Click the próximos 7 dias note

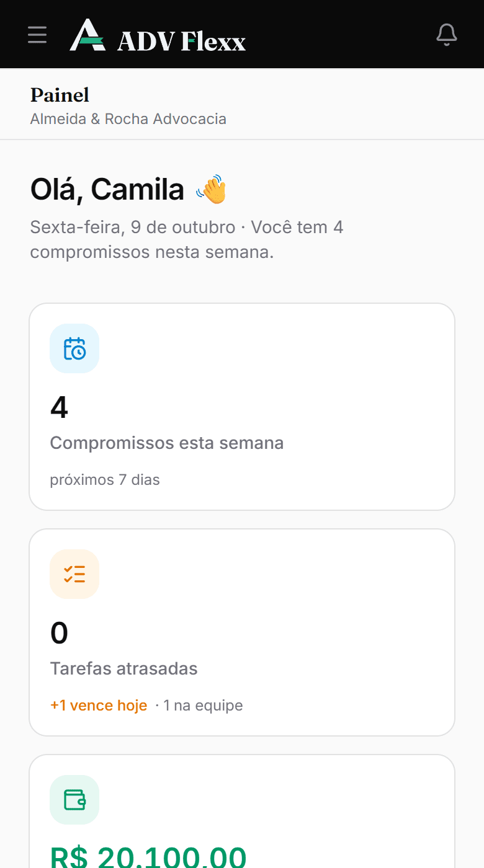105,480
